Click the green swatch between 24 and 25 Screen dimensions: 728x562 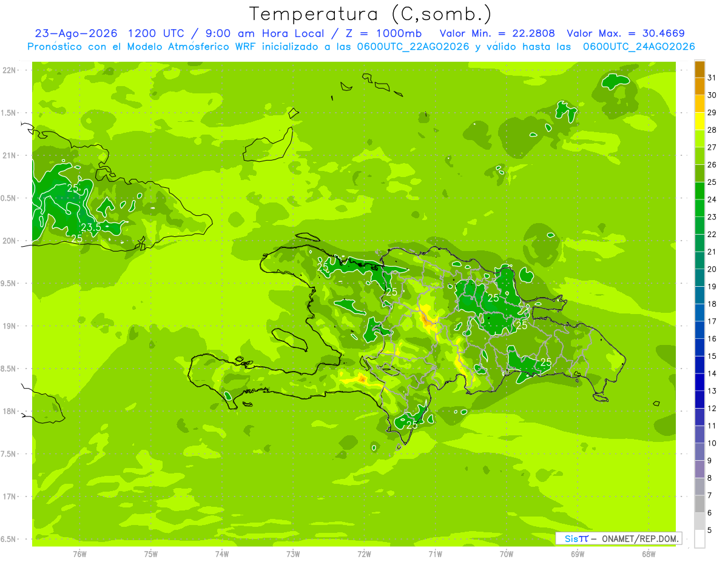tap(699, 191)
